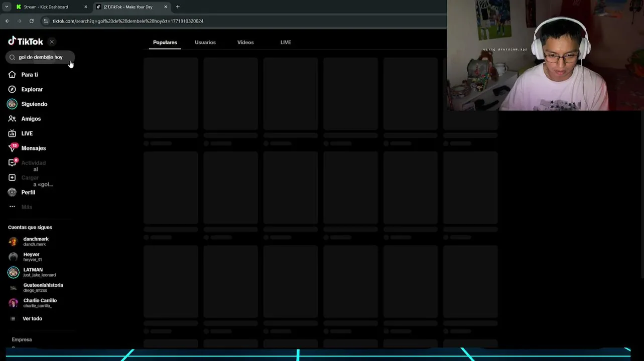Image resolution: width=644 pixels, height=361 pixels.
Task: Click the Cuentas que sigues heading
Action: pyautogui.click(x=30, y=227)
